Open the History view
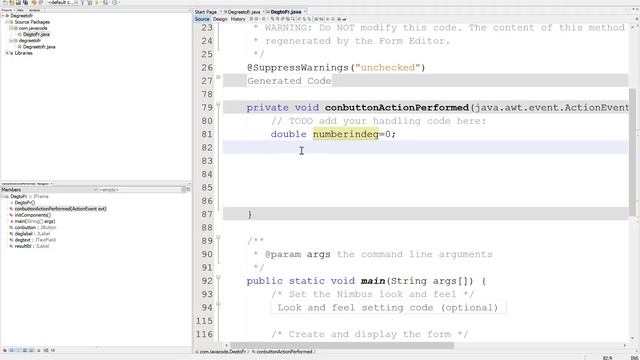Viewport: 640px width, 360px height. 238,19
